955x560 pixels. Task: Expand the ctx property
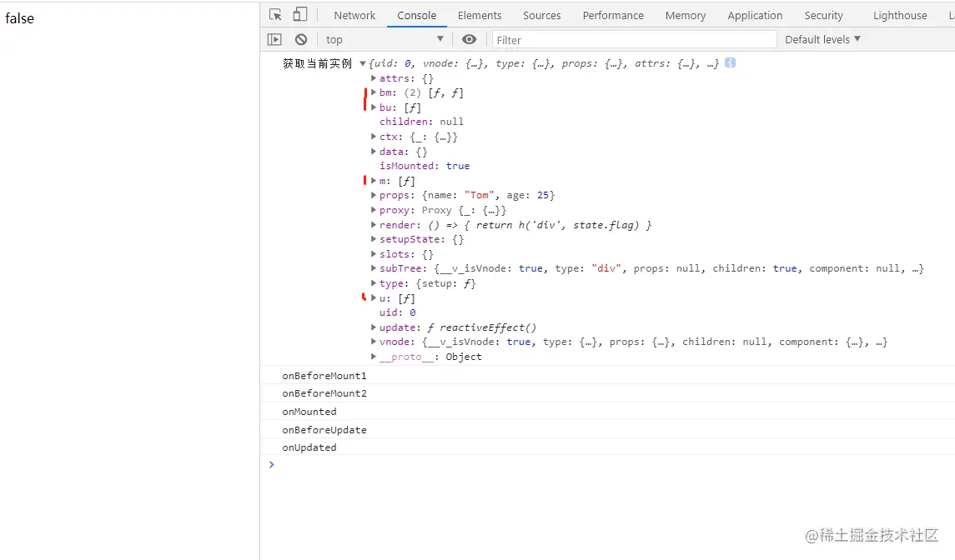pyautogui.click(x=374, y=137)
